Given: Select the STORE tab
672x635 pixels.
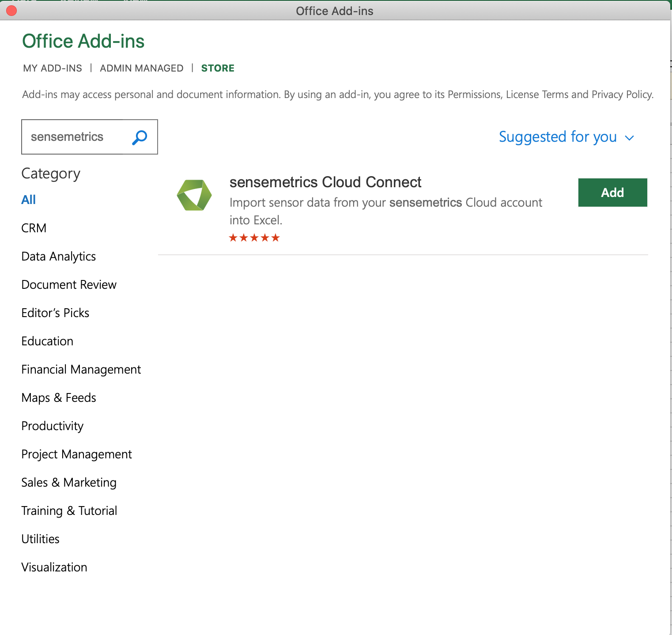Looking at the screenshot, I should tap(218, 68).
